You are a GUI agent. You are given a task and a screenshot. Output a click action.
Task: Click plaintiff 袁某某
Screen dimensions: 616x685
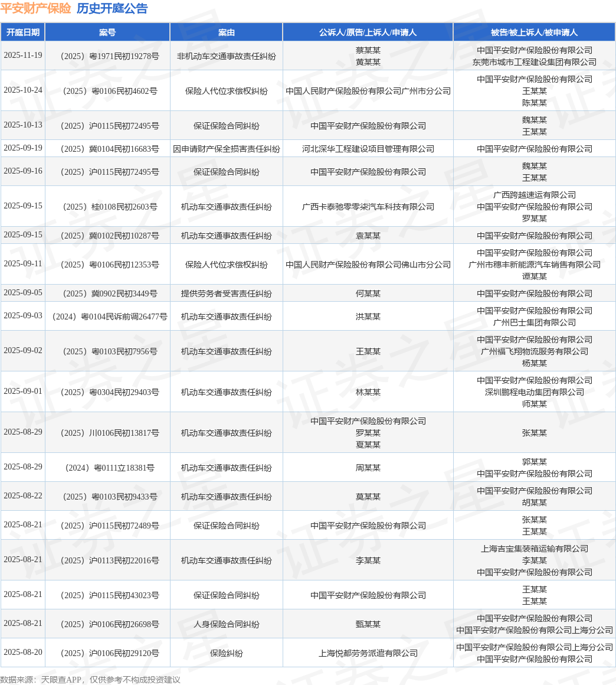(368, 236)
